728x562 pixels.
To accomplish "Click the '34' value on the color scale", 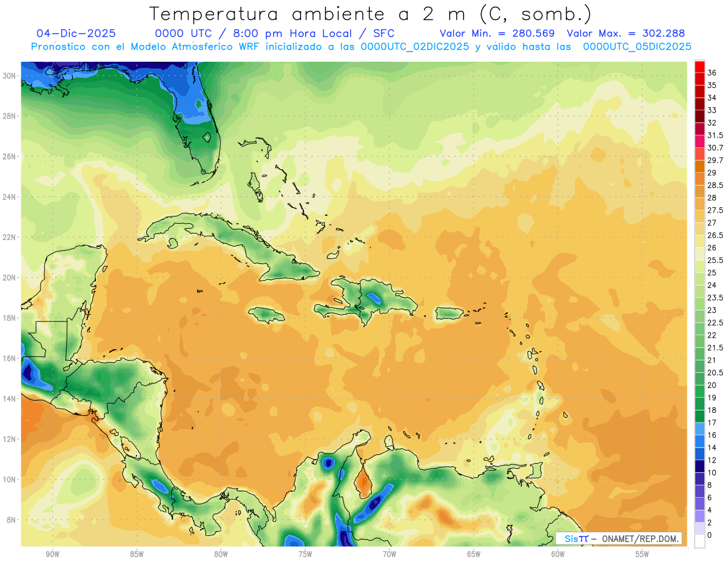I will [x=712, y=98].
